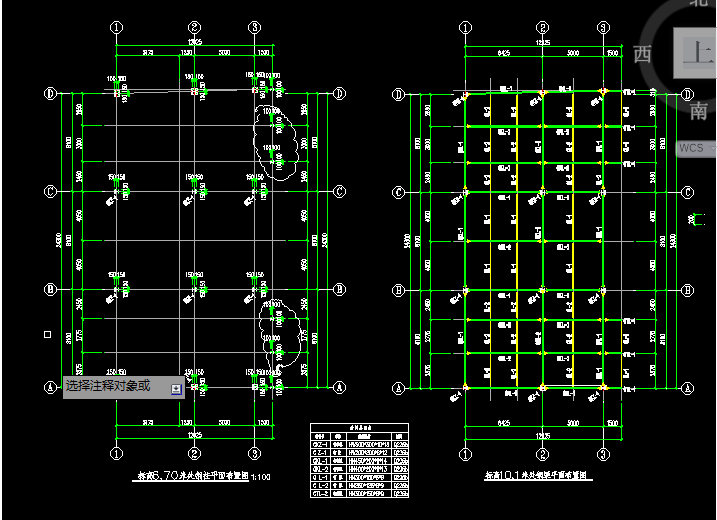Select bottom grid bubble 1 of left plan
This screenshot has width=717, height=520.
(117, 453)
